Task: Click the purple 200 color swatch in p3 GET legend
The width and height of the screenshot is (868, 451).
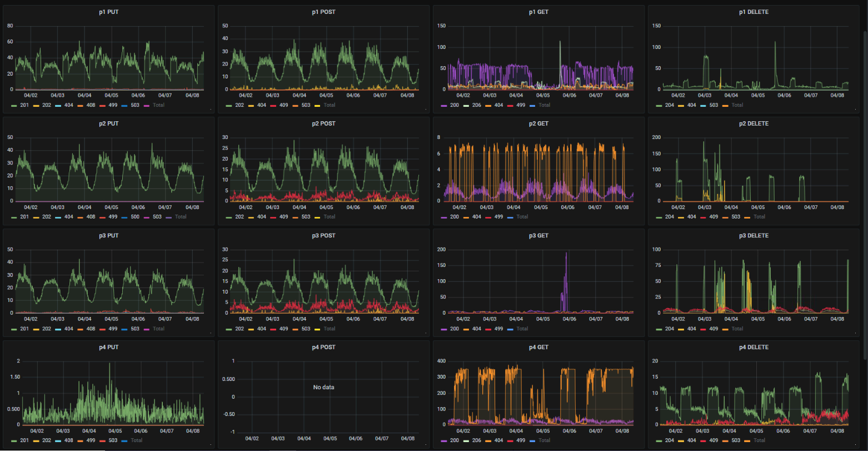Action: pyautogui.click(x=444, y=329)
